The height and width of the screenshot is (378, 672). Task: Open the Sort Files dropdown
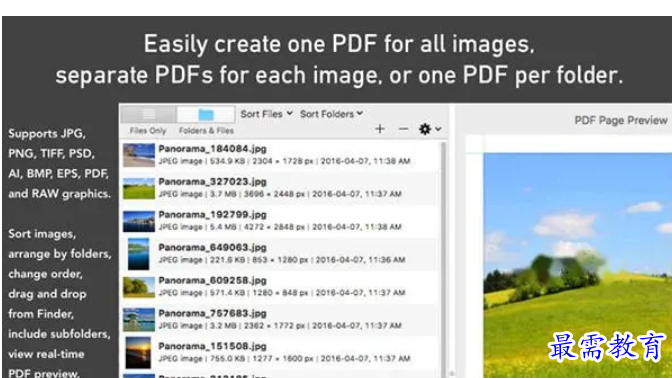click(x=267, y=114)
